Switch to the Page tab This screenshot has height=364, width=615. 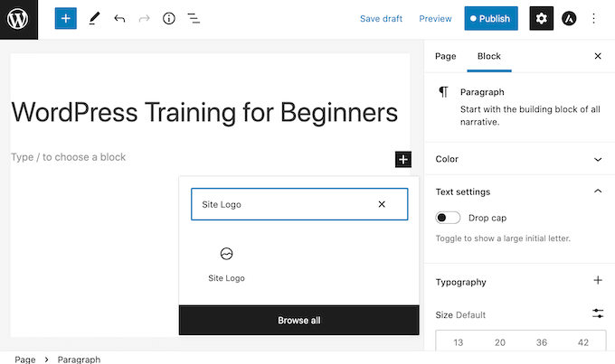click(x=445, y=56)
